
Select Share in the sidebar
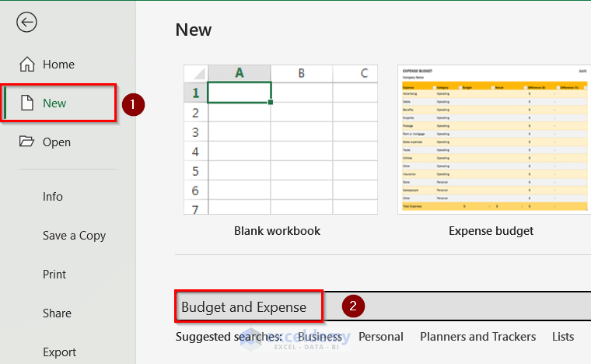[57, 313]
